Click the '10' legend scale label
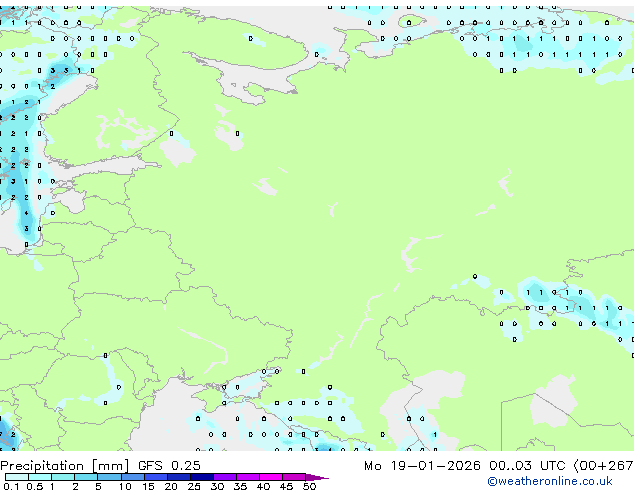The height and width of the screenshot is (490, 634). click(x=125, y=486)
